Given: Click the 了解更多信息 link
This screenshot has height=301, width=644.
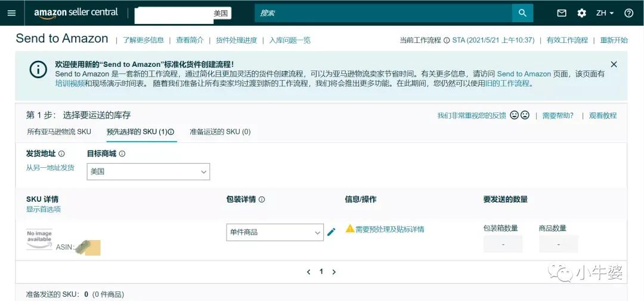Looking at the screenshot, I should 143,40.
